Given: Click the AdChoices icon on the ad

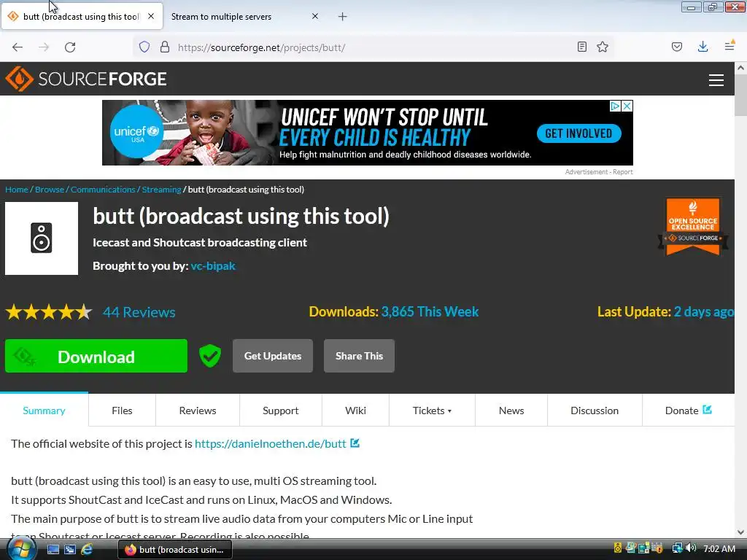Looking at the screenshot, I should (x=615, y=106).
